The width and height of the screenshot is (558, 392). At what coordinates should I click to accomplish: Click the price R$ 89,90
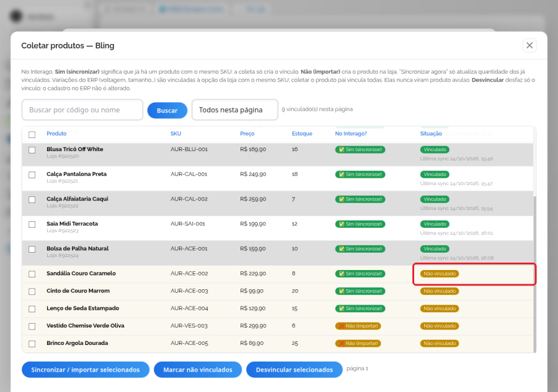click(x=252, y=343)
